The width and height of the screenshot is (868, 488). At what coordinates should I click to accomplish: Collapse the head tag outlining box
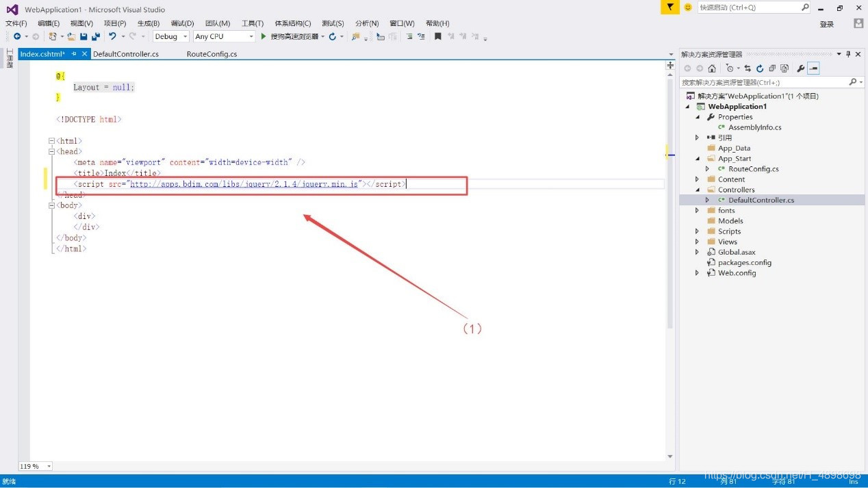[51, 152]
